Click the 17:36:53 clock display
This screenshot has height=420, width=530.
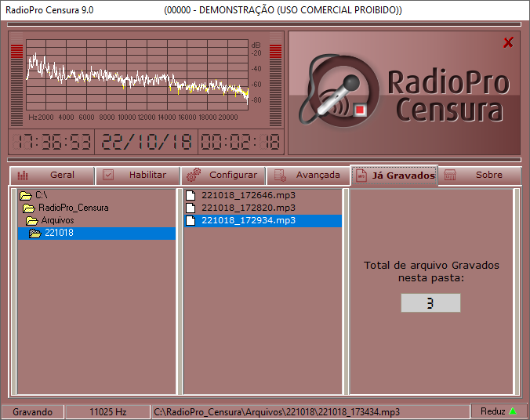click(52, 142)
